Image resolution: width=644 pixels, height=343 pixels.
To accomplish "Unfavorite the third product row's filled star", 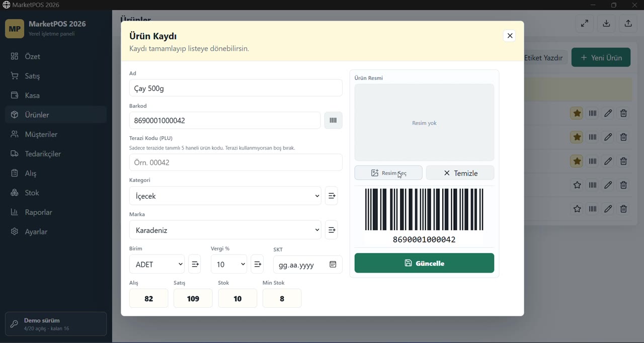I will tap(577, 161).
